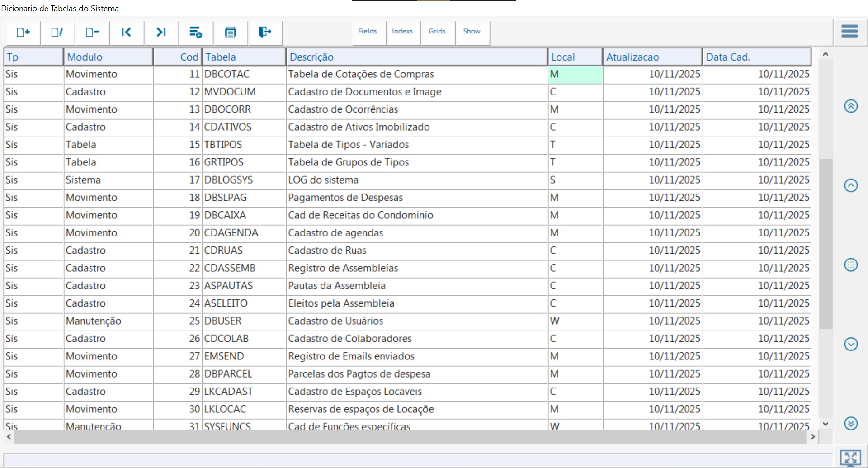Click the add list item icon

tap(196, 33)
